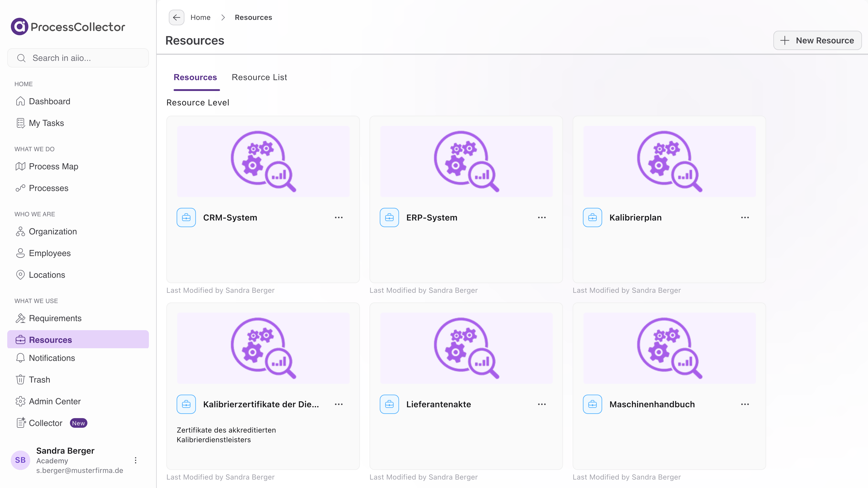Open Maschinenhandbuch more options menu
Viewport: 868px width, 488px height.
[745, 404]
